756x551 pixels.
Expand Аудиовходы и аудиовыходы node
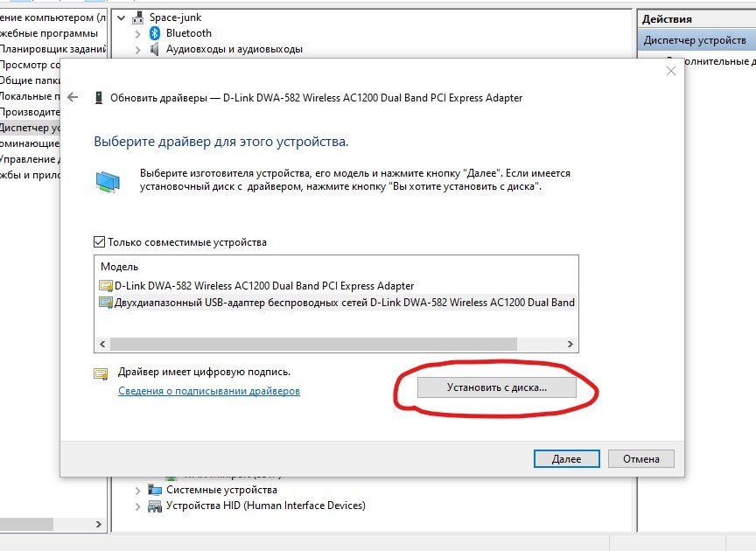click(x=138, y=50)
